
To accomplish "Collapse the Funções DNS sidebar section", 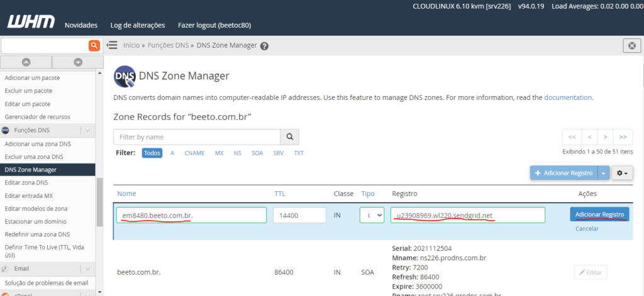I will click(x=87, y=130).
